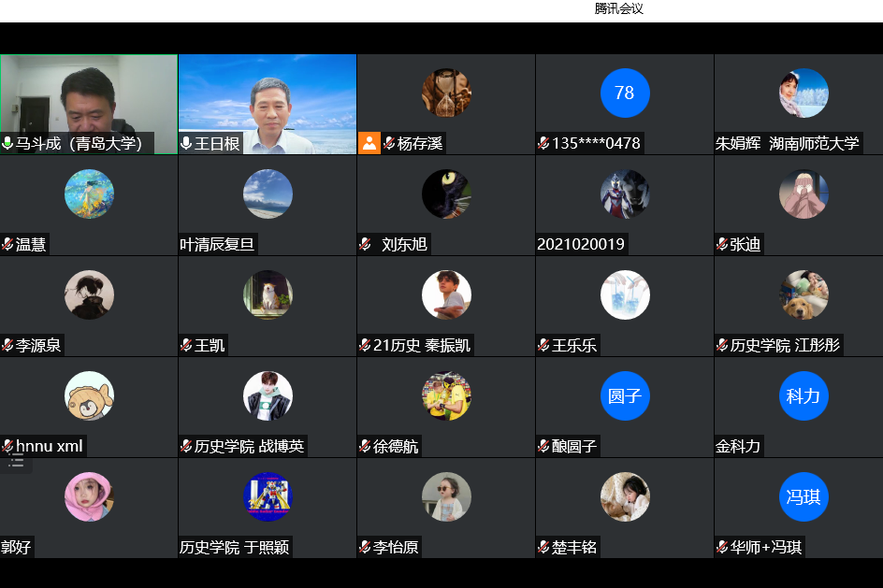883x588 pixels.
Task: Click the hourglass avatar of 杨存溪
Action: pos(446,93)
